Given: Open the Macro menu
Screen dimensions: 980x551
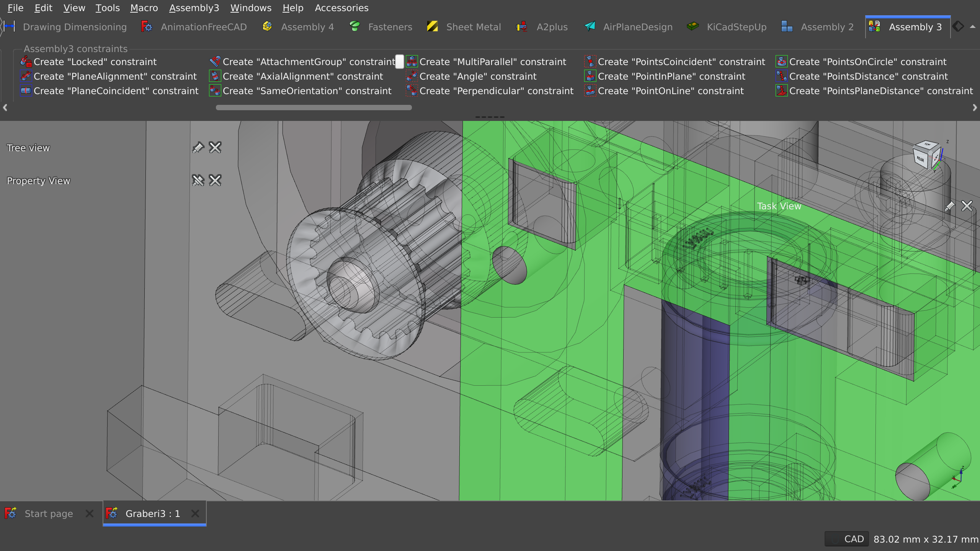Looking at the screenshot, I should click(x=144, y=8).
